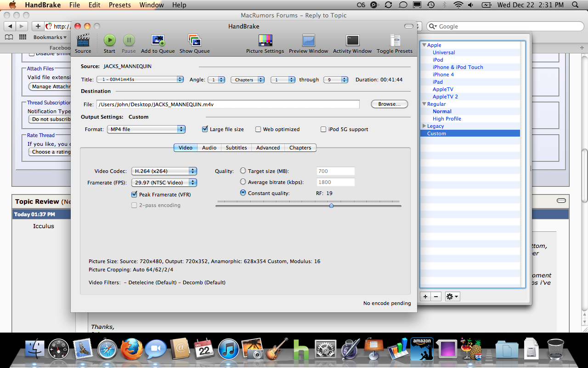Screen dimensions: 588x368
Task: Open Picture Settings from the toolbar
Action: [x=265, y=40]
